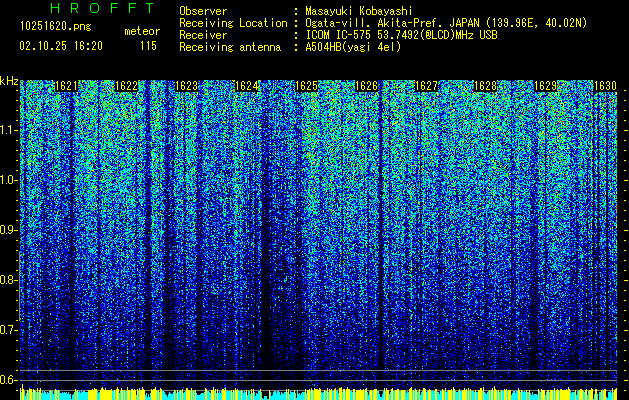Click the 1625 time marker
The height and width of the screenshot is (400, 629).
(x=306, y=86)
